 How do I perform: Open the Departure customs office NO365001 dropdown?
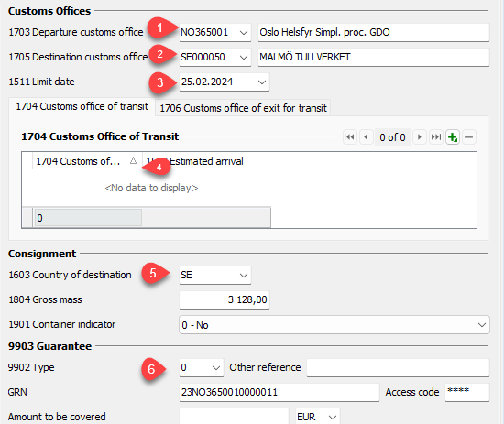pos(244,32)
